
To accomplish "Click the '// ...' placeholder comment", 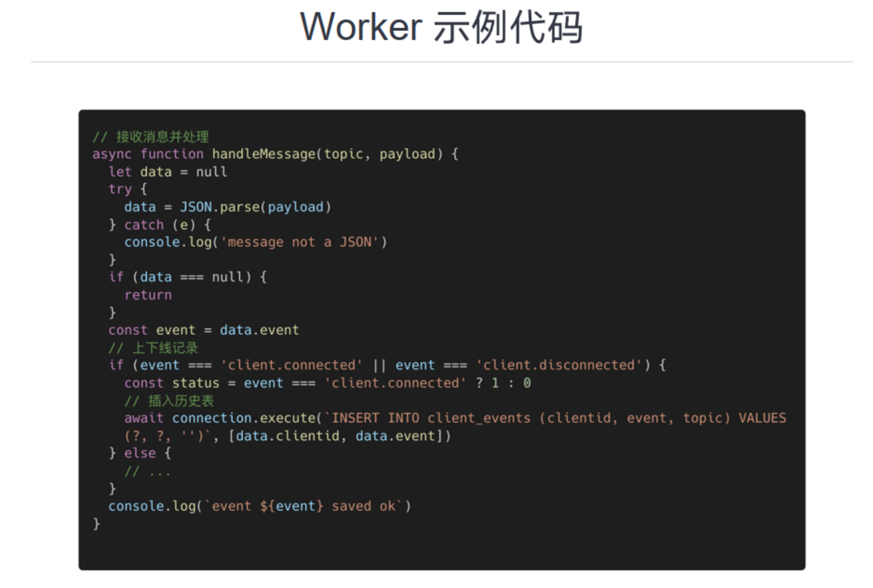I will 148,472.
